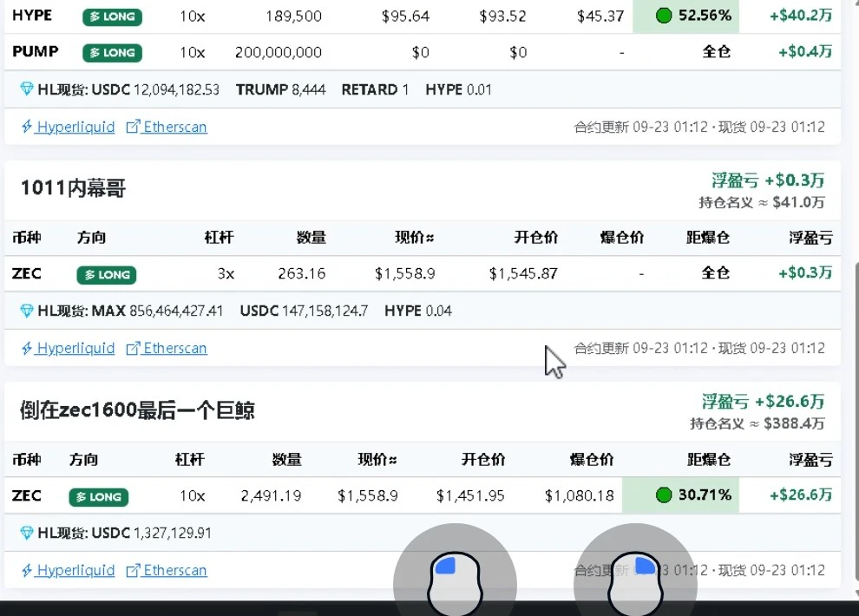Select the LONG badge in the 10x ZEC row
The image size is (859, 616).
click(99, 496)
